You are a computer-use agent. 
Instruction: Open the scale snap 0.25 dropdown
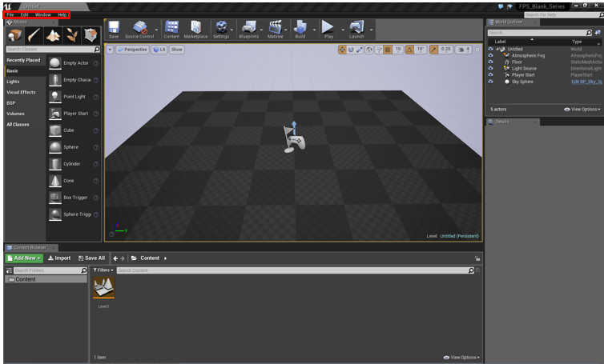(x=445, y=50)
